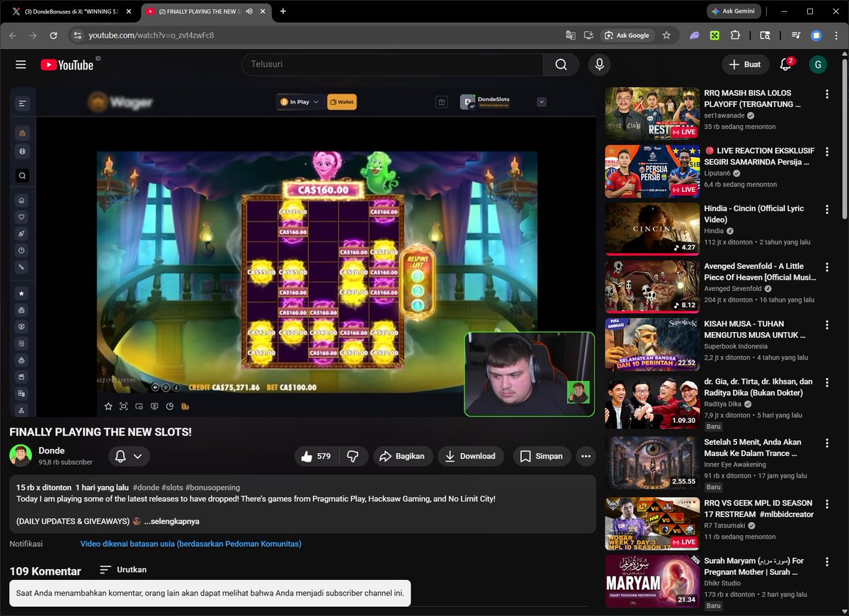849x616 pixels.
Task: Expand subscription notification chevron dropdown
Action: click(138, 456)
